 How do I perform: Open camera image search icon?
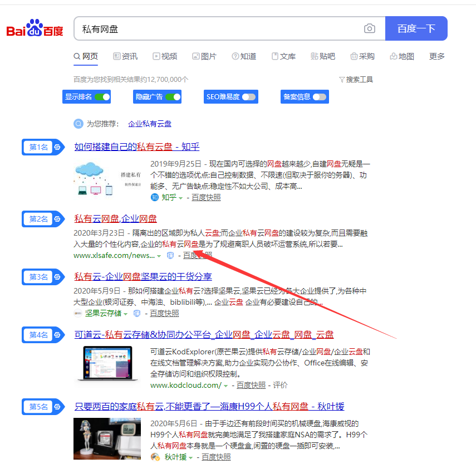(x=370, y=28)
